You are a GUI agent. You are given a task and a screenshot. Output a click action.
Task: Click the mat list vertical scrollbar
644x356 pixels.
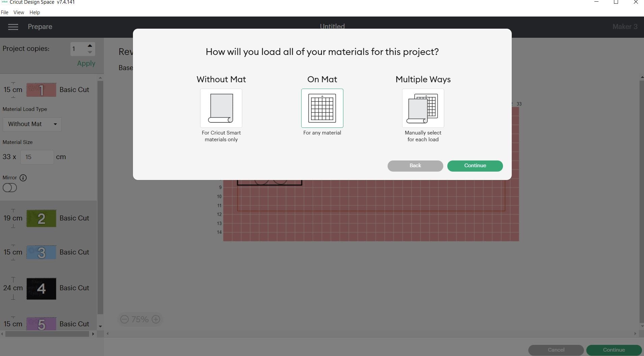(x=100, y=197)
